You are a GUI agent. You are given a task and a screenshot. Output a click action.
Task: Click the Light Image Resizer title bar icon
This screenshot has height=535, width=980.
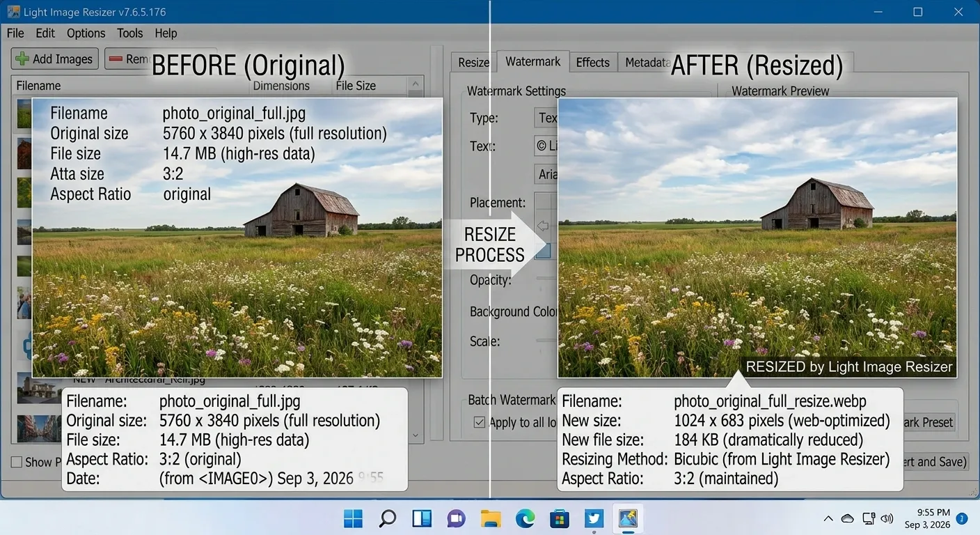13,12
